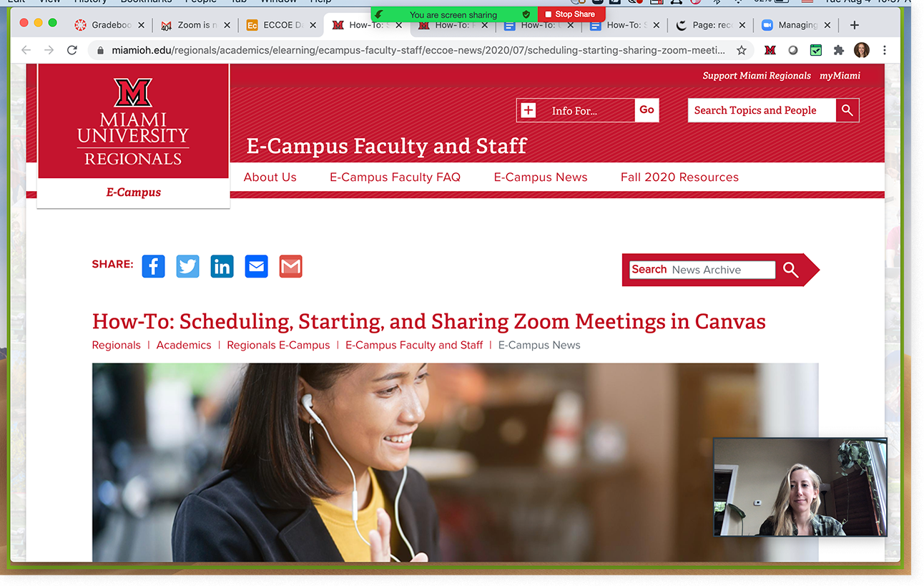Open the About Us menu
Viewport: 924px width, 586px height.
[x=270, y=177]
